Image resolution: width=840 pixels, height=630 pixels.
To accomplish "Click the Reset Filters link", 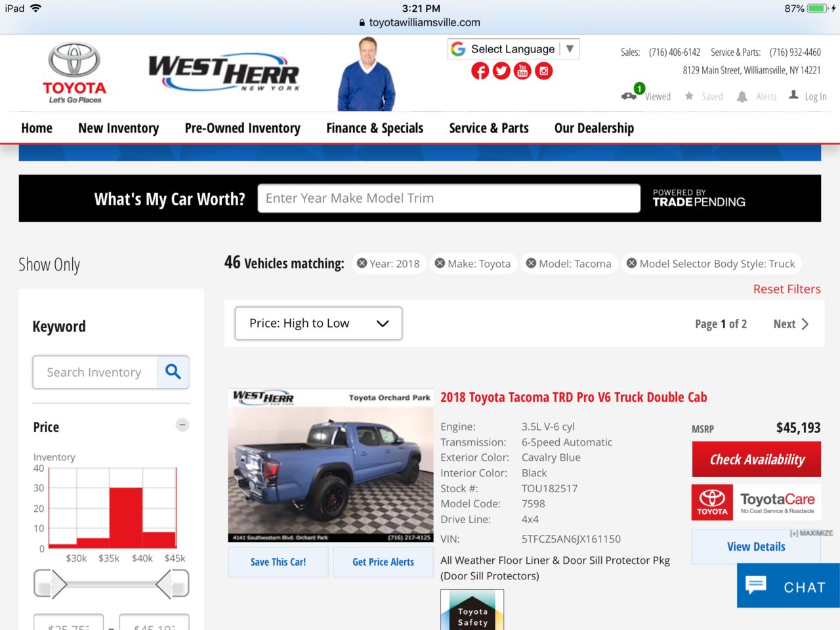I will [787, 289].
